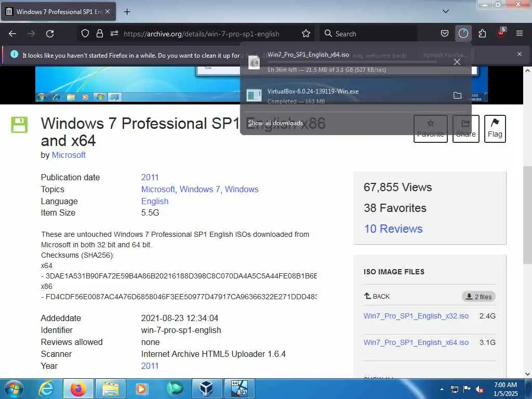Click the English language link
Image resolution: width=532 pixels, height=399 pixels.
(155, 201)
